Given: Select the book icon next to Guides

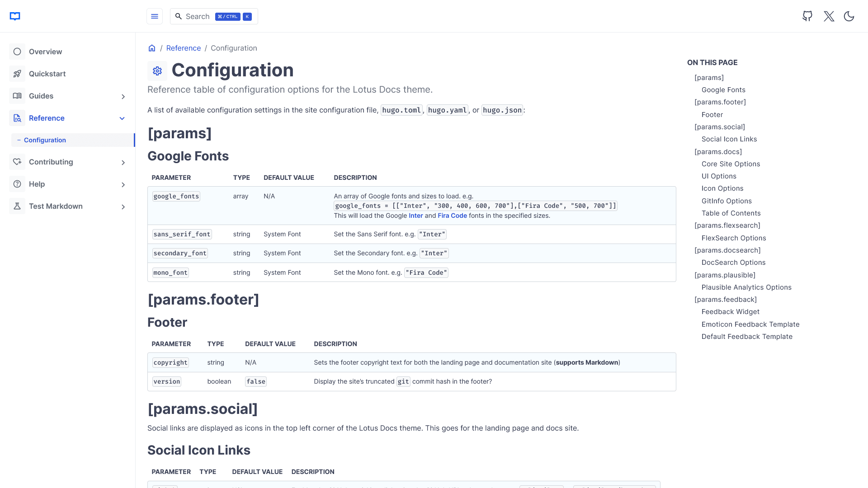Looking at the screenshot, I should [17, 96].
